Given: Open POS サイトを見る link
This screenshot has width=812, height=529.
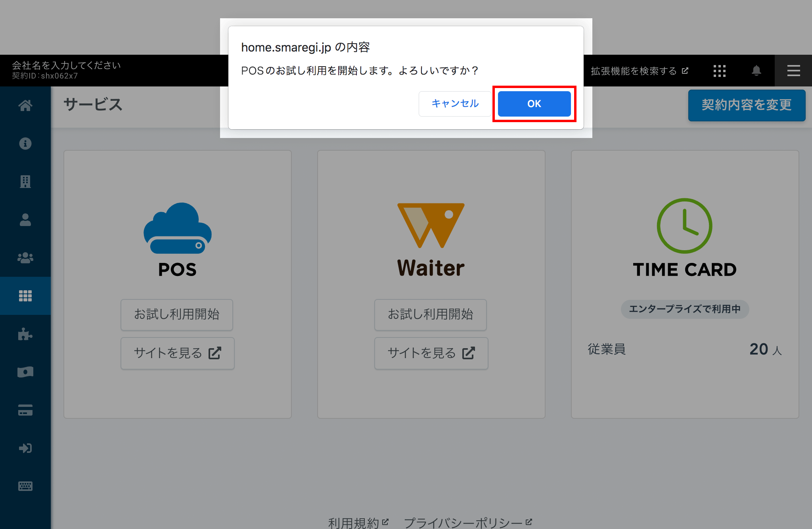Looking at the screenshot, I should 177,353.
